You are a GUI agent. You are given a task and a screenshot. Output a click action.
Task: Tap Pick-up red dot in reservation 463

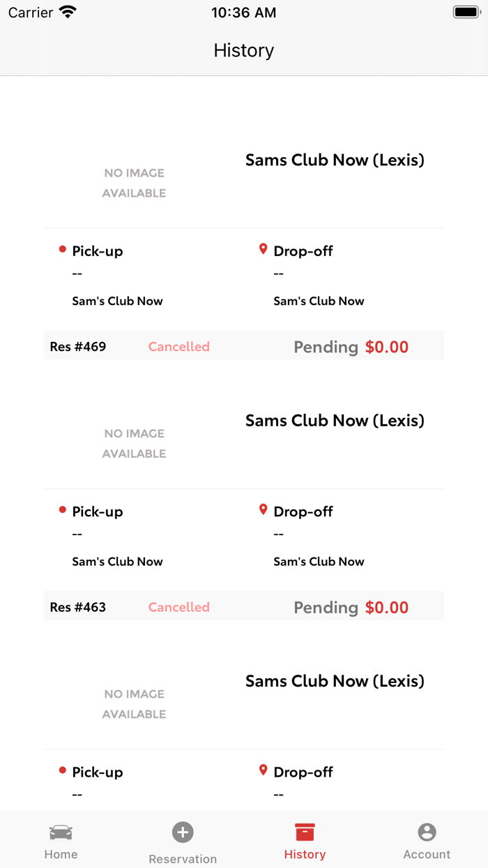click(x=63, y=510)
